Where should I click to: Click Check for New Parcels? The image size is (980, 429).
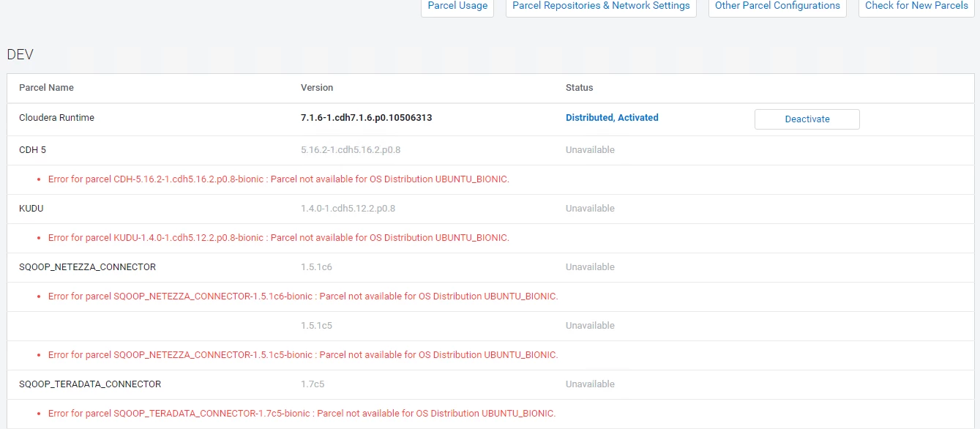point(916,6)
